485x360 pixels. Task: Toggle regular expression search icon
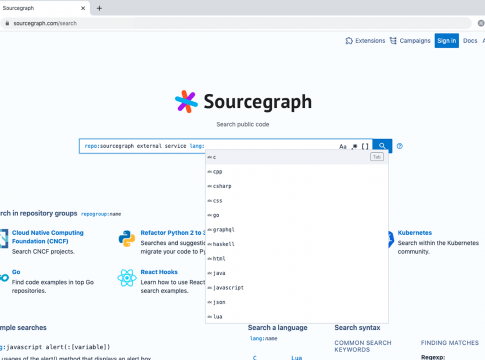click(354, 146)
